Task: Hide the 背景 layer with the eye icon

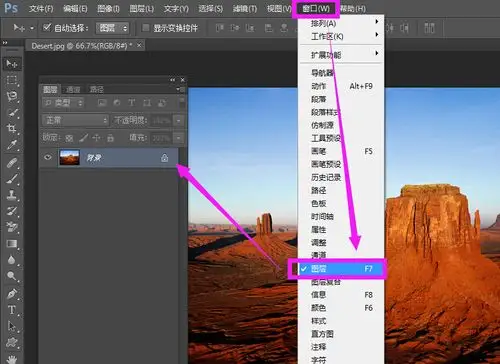Action: 48,157
